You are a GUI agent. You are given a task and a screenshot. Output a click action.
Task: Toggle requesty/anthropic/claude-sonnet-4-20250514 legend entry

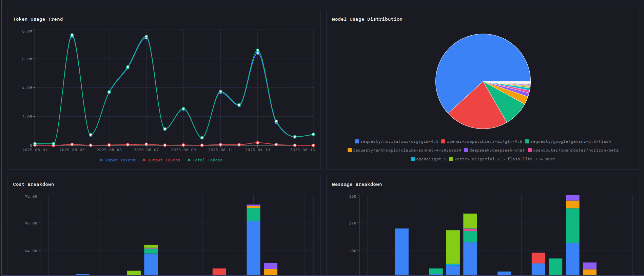[x=404, y=150]
